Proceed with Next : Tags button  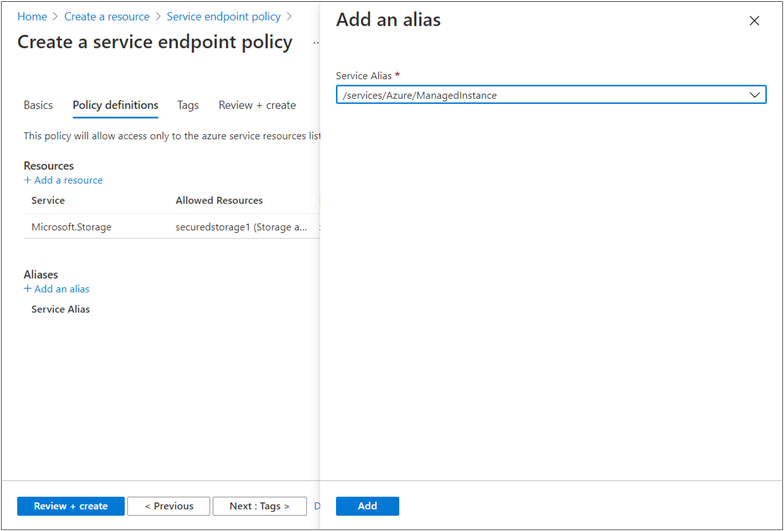pyautogui.click(x=260, y=506)
